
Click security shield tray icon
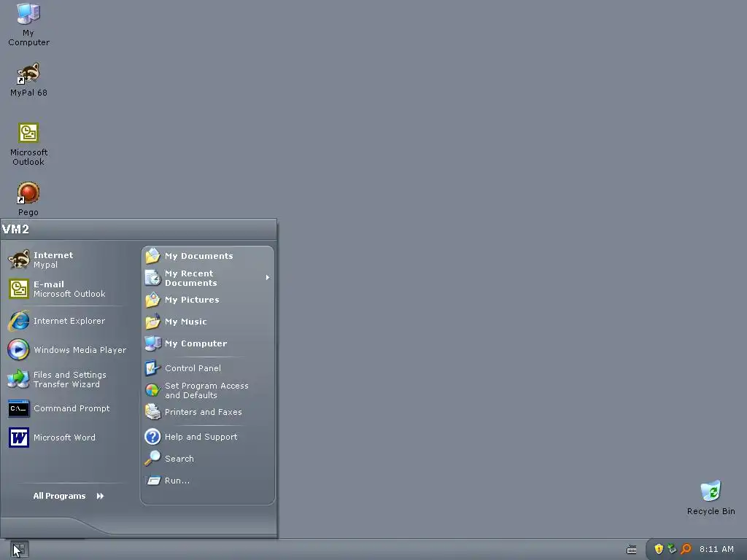[x=659, y=549]
